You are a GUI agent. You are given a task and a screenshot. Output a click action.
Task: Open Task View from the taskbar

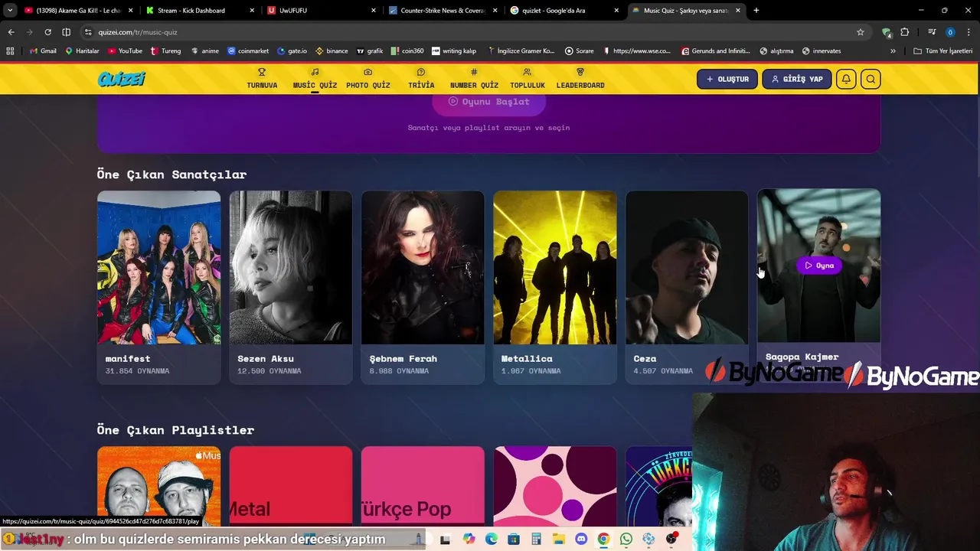pos(445,540)
